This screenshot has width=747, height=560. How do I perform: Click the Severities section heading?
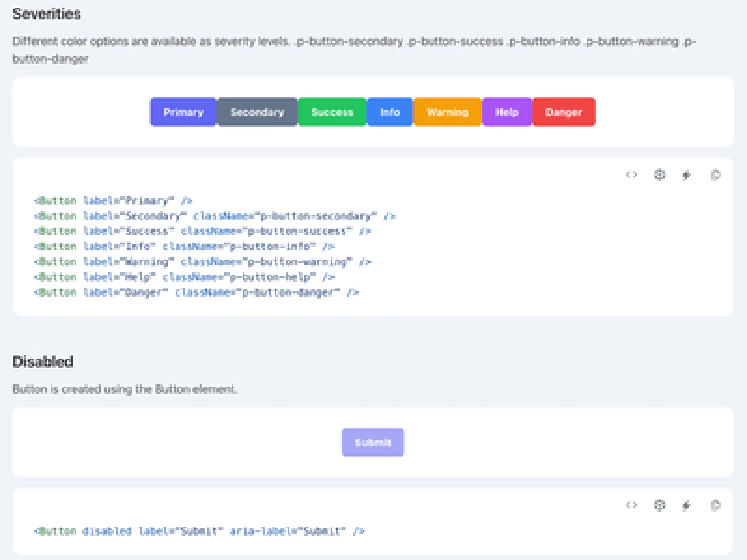(x=47, y=14)
